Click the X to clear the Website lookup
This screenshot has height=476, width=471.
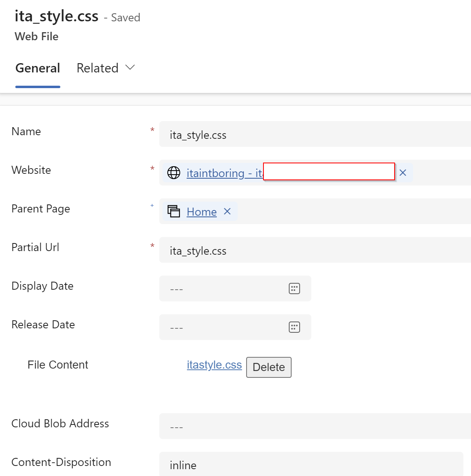403,173
